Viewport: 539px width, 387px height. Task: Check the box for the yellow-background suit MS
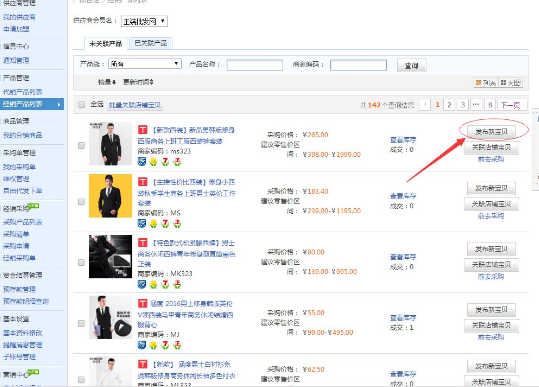pyautogui.click(x=81, y=201)
